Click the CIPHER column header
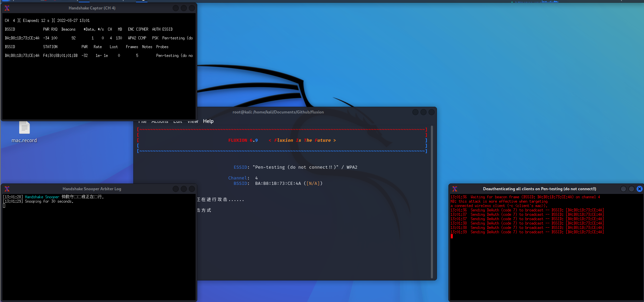Screen dimensions: 644x302 (x=142, y=29)
